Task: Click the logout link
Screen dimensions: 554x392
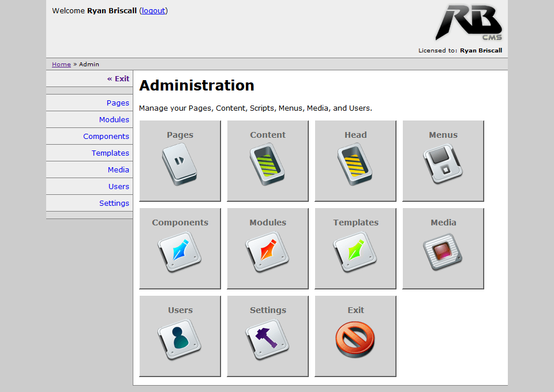Action: coord(154,10)
